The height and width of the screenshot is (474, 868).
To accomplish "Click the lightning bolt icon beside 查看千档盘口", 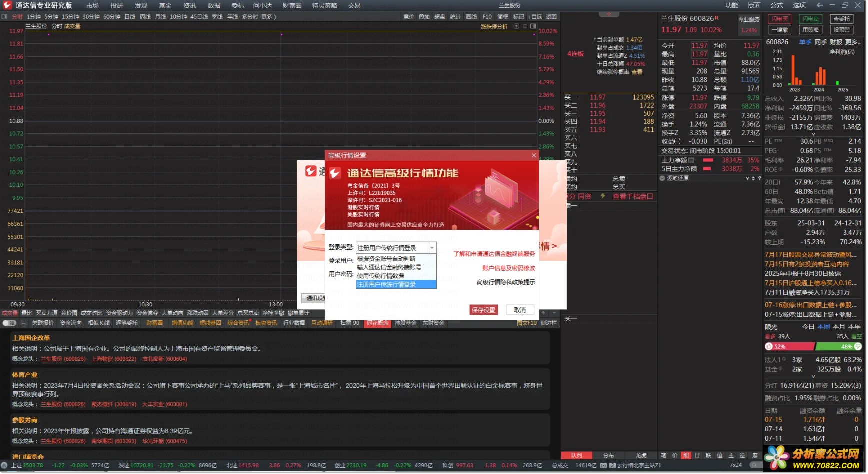I will (x=603, y=196).
